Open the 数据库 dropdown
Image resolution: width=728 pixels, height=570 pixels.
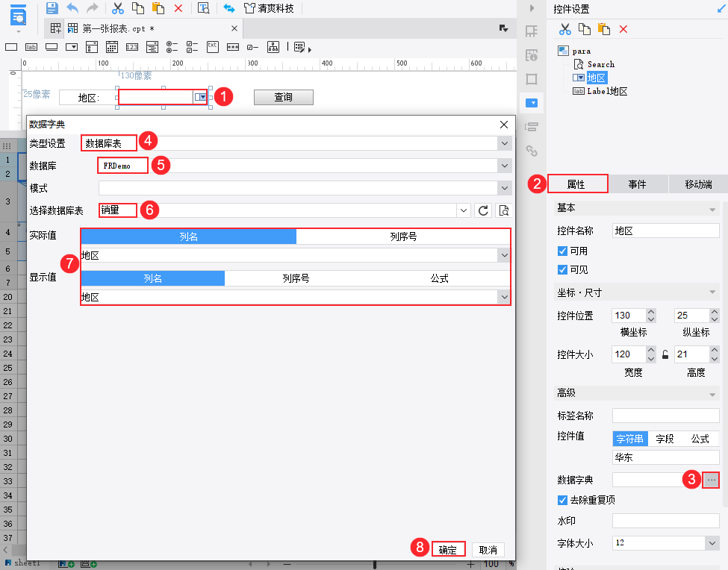point(505,166)
